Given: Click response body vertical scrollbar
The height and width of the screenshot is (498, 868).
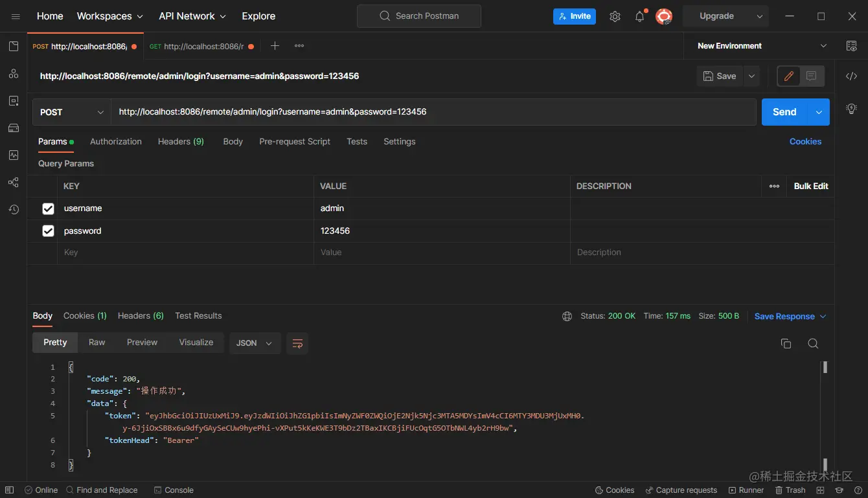Looking at the screenshot, I should click(825, 414).
